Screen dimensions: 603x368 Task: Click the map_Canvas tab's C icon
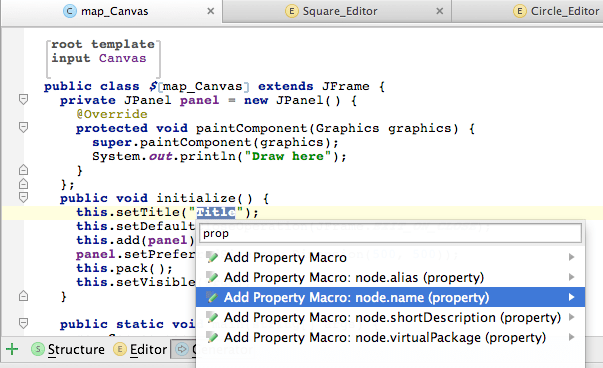[70, 11]
